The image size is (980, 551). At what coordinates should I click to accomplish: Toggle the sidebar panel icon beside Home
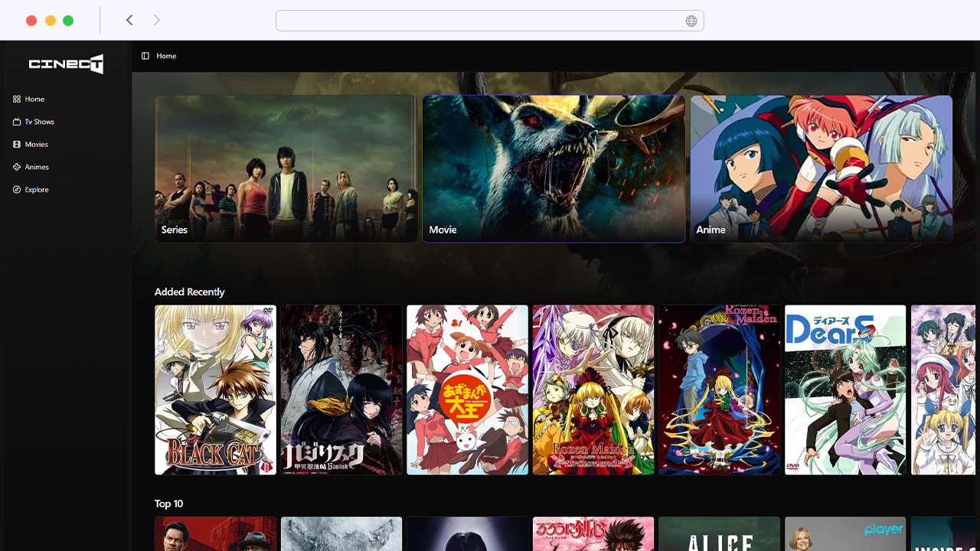coord(145,56)
